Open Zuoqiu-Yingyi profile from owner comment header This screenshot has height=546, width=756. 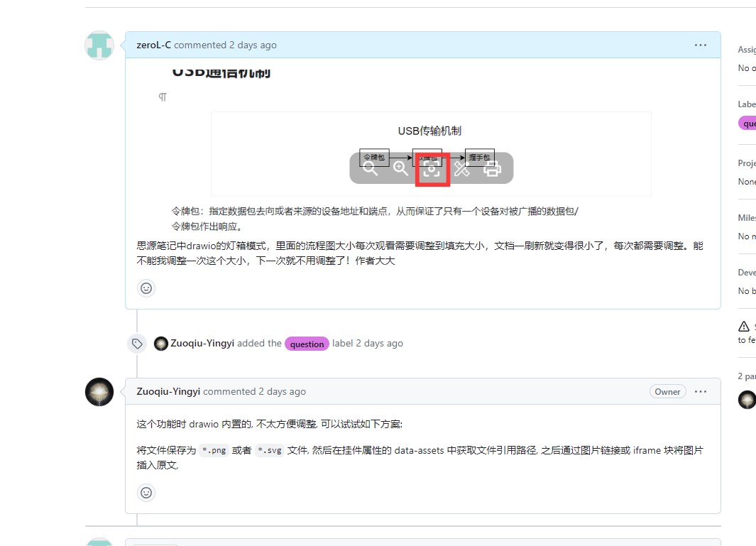pos(168,391)
